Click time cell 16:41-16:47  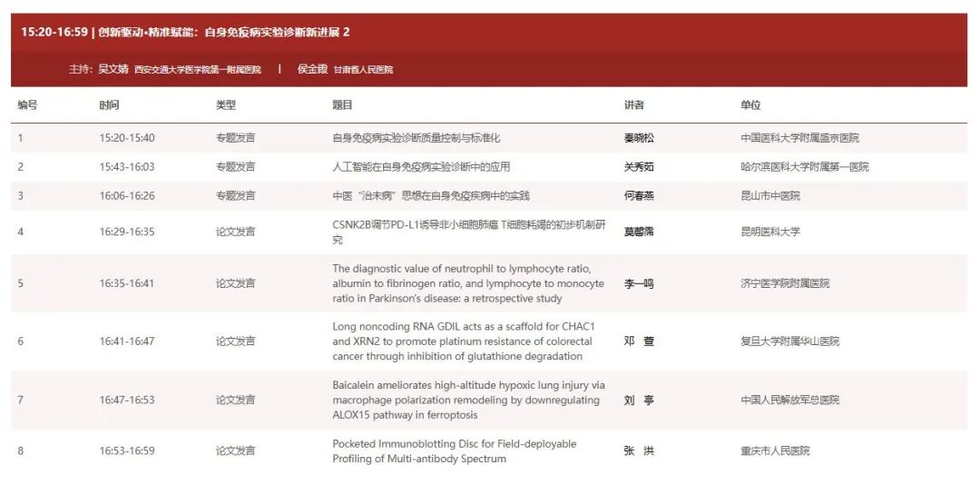pos(127,341)
